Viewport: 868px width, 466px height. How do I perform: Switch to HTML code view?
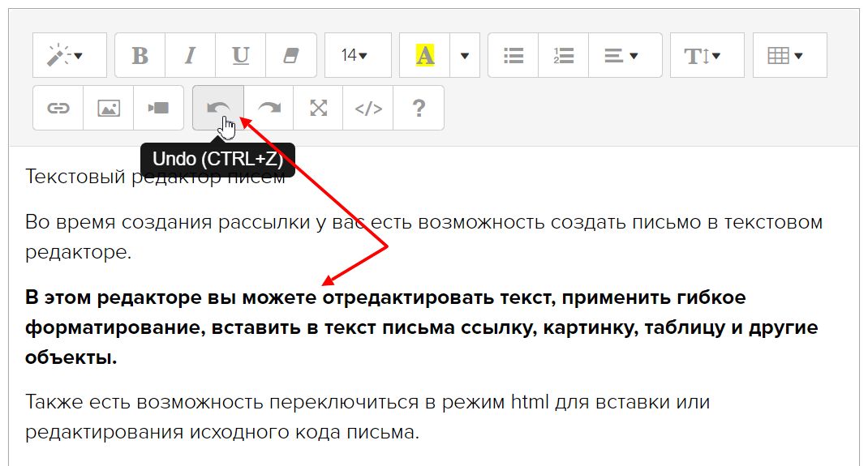[x=368, y=108]
